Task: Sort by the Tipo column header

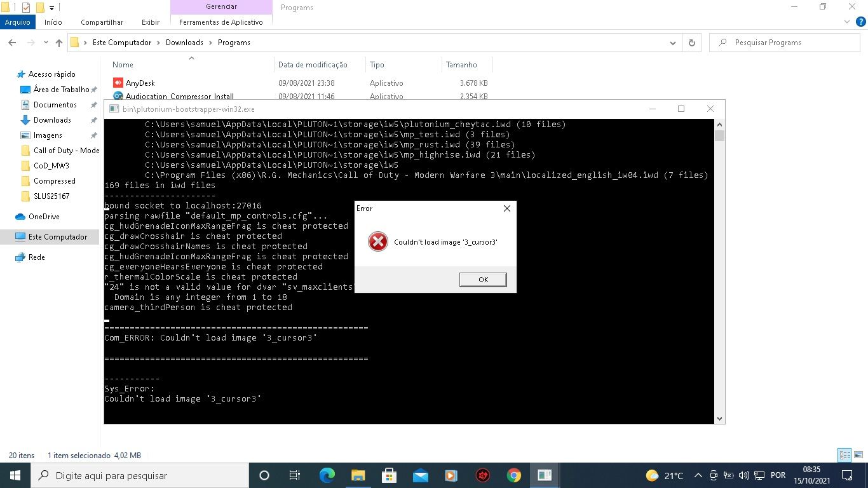Action: (377, 65)
